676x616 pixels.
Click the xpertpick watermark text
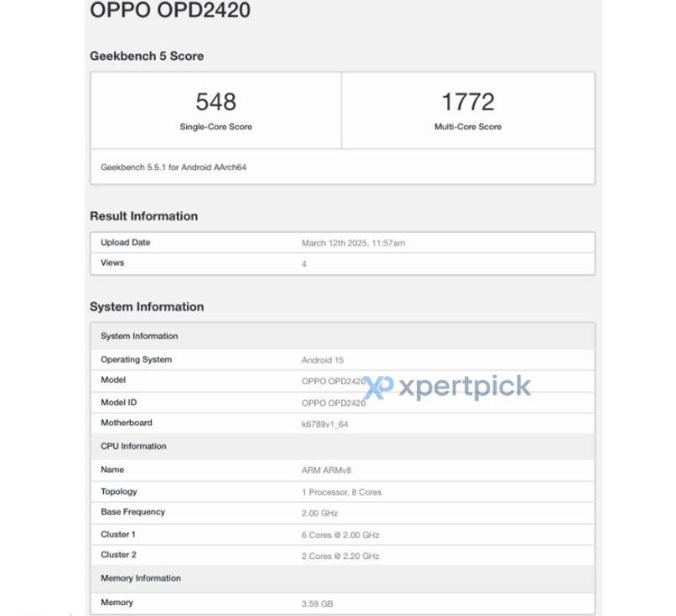pos(464,386)
